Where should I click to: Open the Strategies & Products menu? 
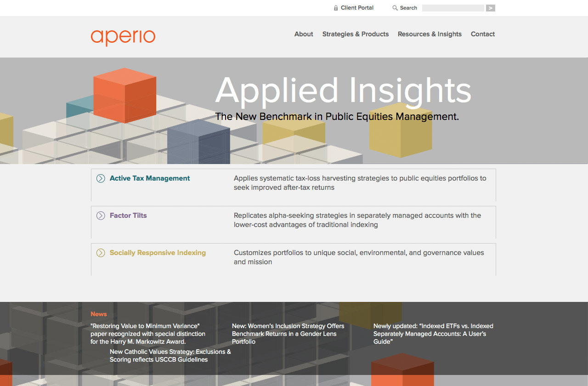[355, 34]
